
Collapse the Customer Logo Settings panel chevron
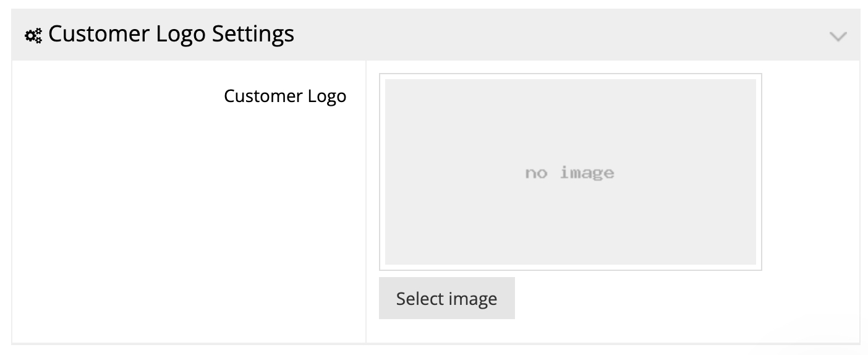click(838, 36)
